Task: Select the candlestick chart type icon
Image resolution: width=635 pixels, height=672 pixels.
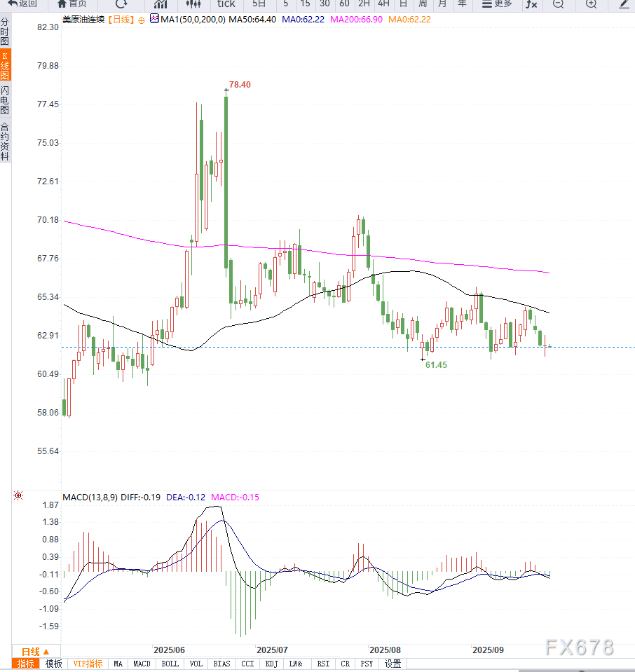Action: coord(193,4)
